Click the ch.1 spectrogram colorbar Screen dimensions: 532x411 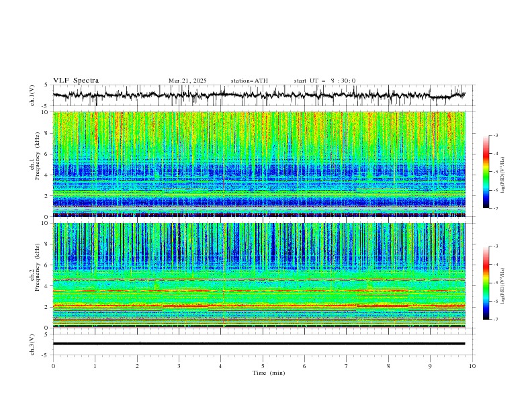point(486,172)
